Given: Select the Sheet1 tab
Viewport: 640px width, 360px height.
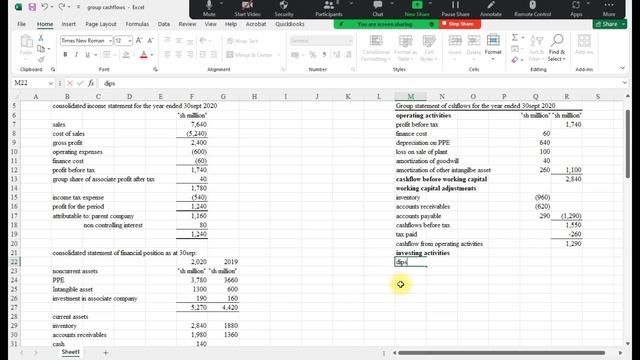Looking at the screenshot, I should 70,352.
